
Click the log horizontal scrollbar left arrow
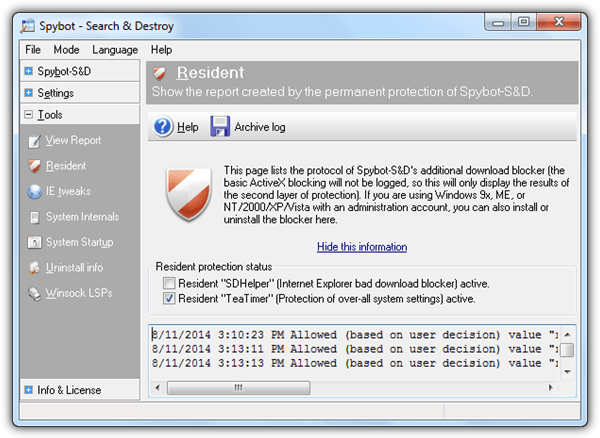[x=158, y=388]
